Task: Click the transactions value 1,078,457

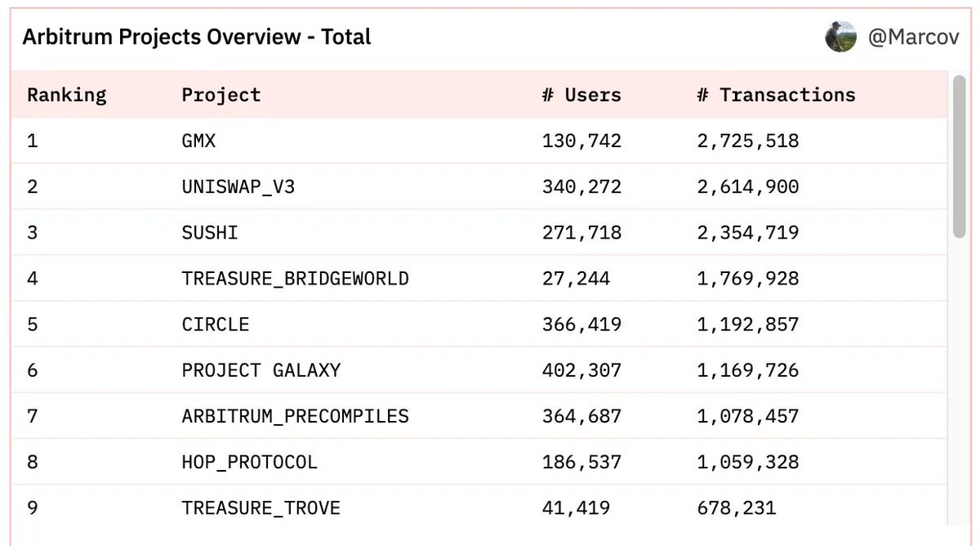Action: 748,417
